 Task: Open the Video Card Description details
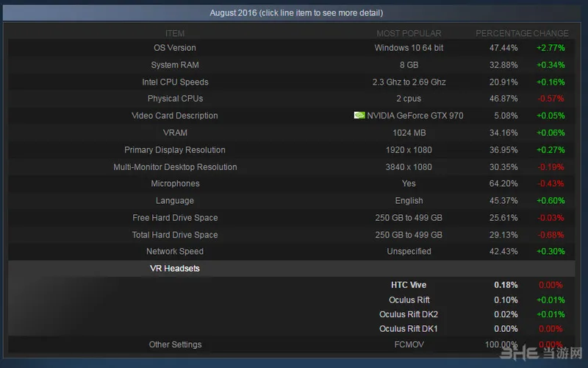click(x=291, y=116)
